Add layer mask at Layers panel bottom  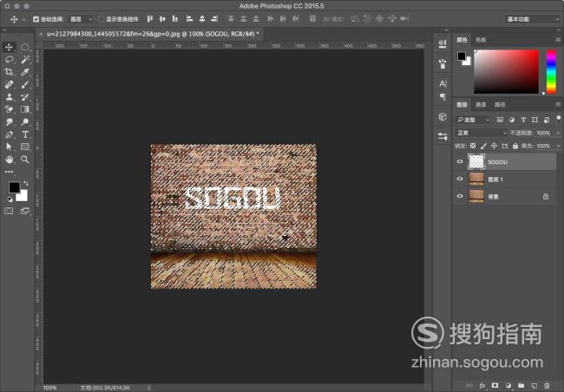click(x=495, y=386)
